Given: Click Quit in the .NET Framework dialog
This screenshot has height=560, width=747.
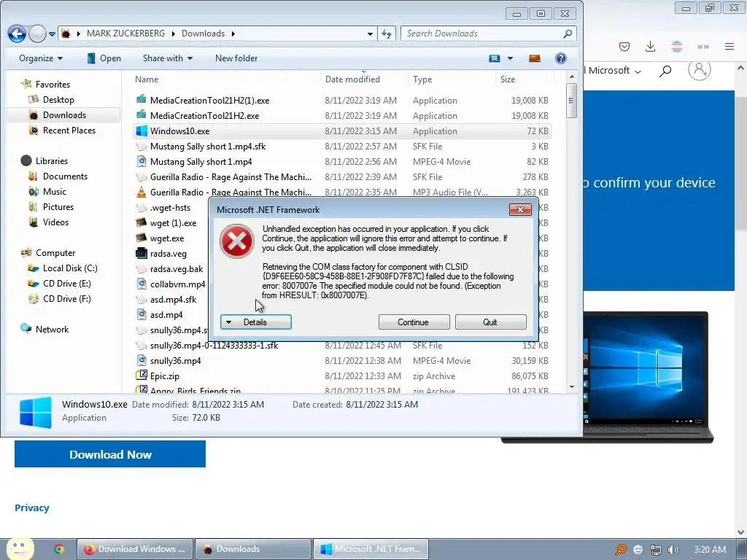Looking at the screenshot, I should (x=491, y=322).
